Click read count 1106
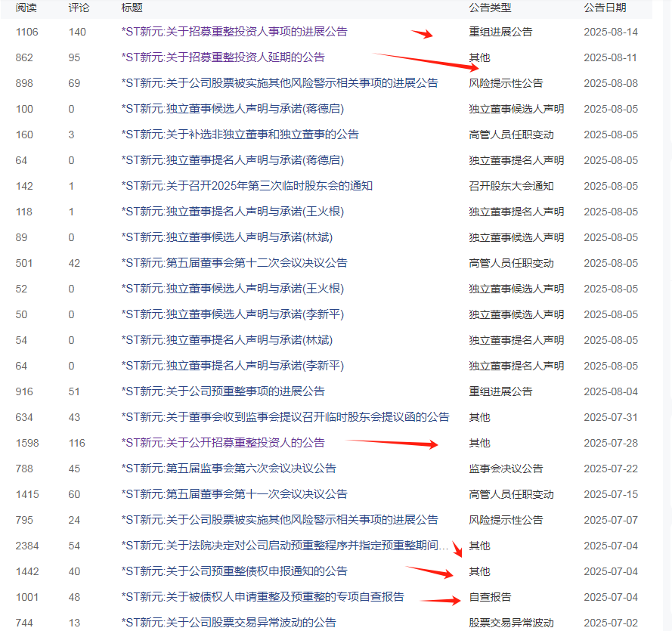 tap(27, 32)
